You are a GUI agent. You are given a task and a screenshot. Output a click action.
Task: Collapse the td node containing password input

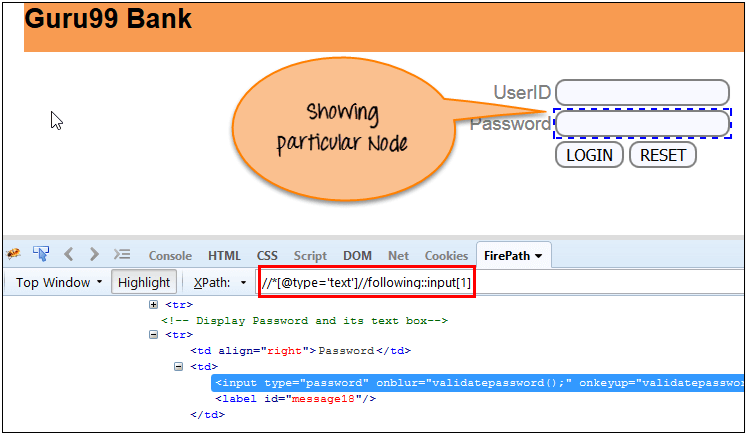179,366
